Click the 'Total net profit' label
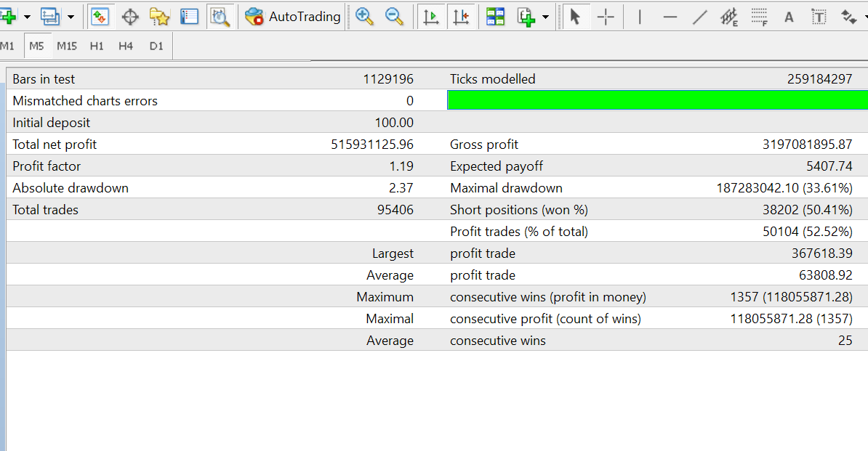The height and width of the screenshot is (451, 868). tap(55, 145)
